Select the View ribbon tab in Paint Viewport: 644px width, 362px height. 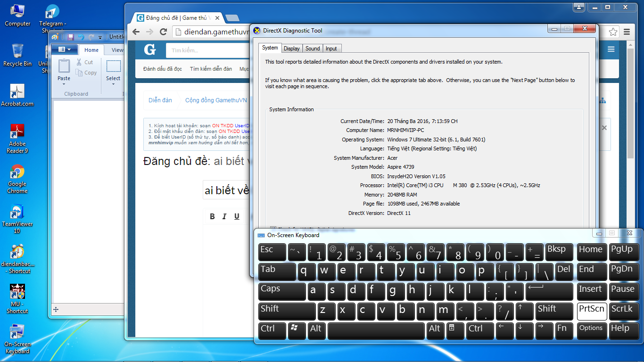[117, 50]
